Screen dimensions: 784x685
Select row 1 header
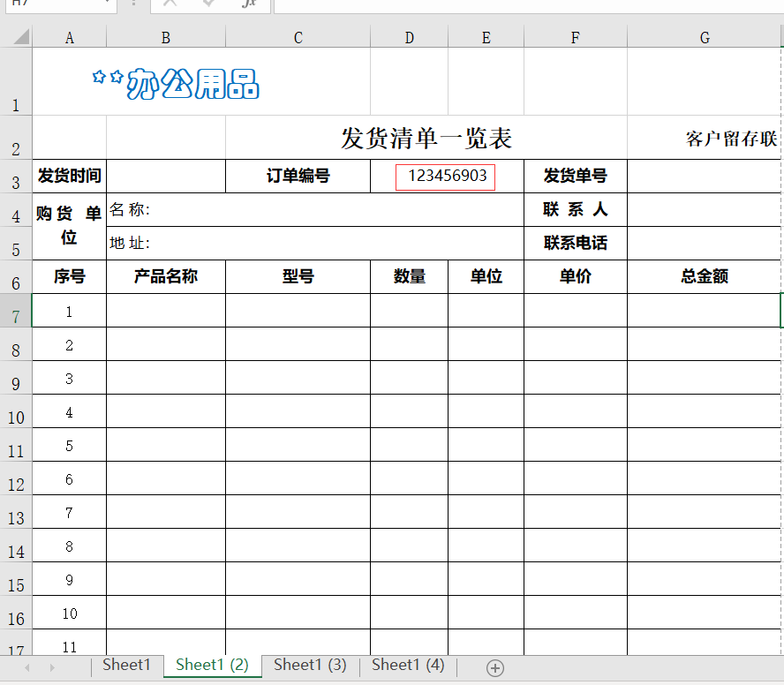click(x=16, y=81)
